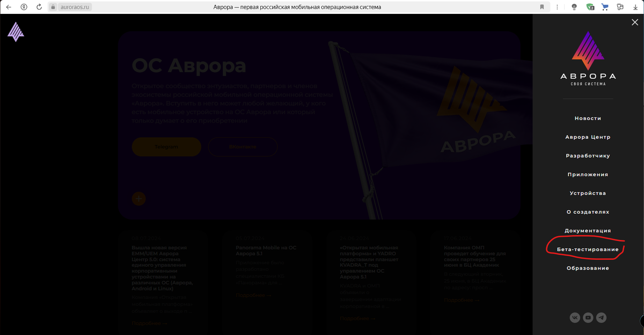
Task: Open the password key manager icon
Action: coord(621,7)
